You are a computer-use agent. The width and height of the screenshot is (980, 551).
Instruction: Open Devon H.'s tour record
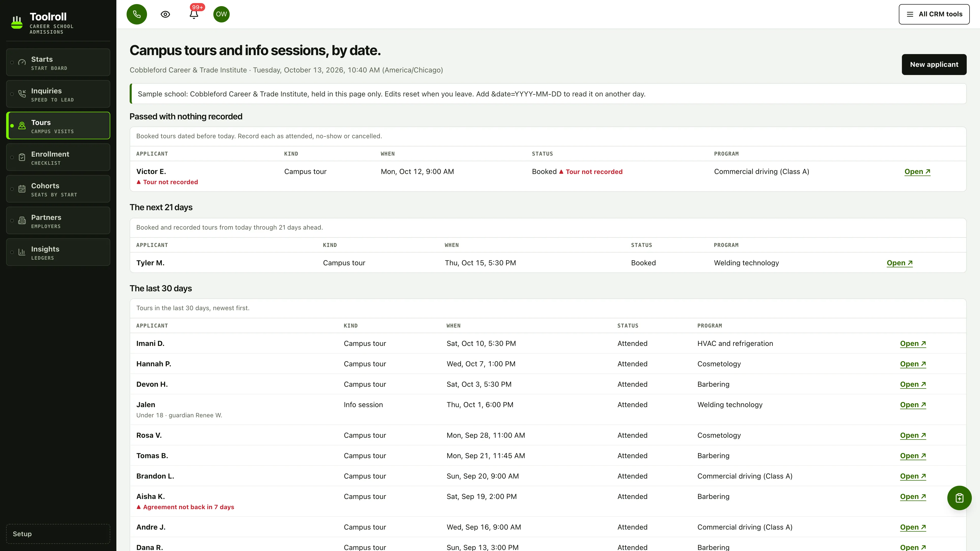[913, 384]
